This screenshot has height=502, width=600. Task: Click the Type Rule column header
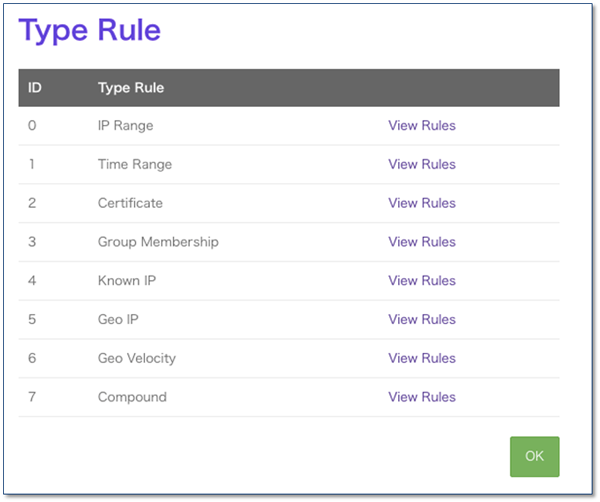131,88
